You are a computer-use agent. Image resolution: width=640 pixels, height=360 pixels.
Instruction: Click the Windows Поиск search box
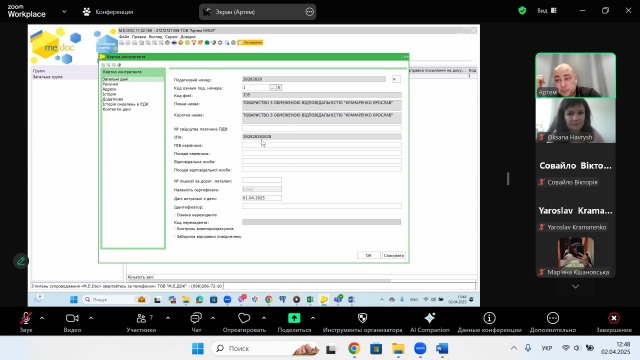[265, 348]
